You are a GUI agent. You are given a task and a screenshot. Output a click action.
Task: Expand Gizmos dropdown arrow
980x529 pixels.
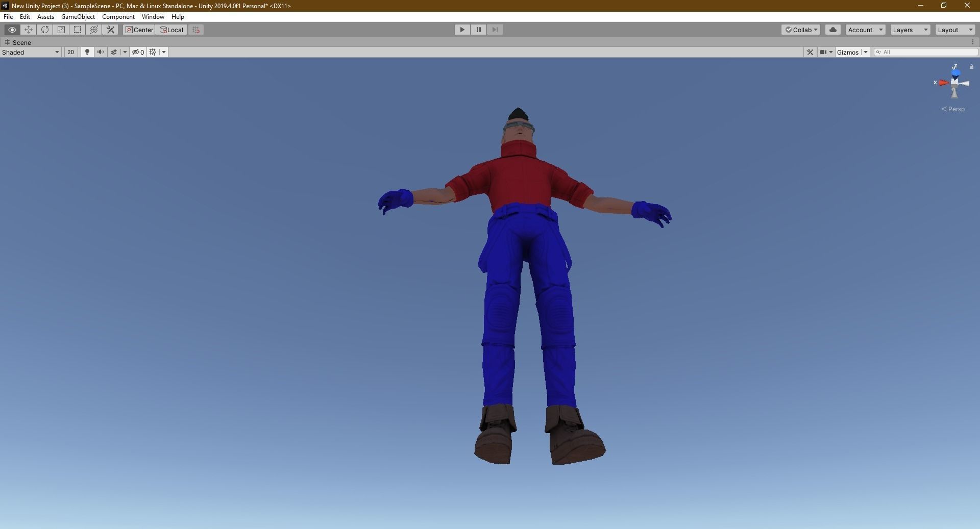(866, 52)
